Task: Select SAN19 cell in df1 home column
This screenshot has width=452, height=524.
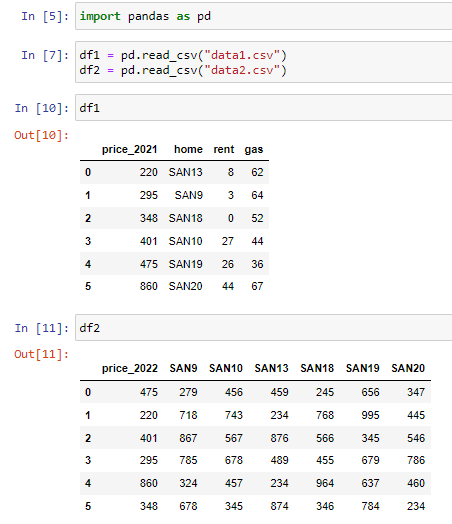Action: click(185, 264)
